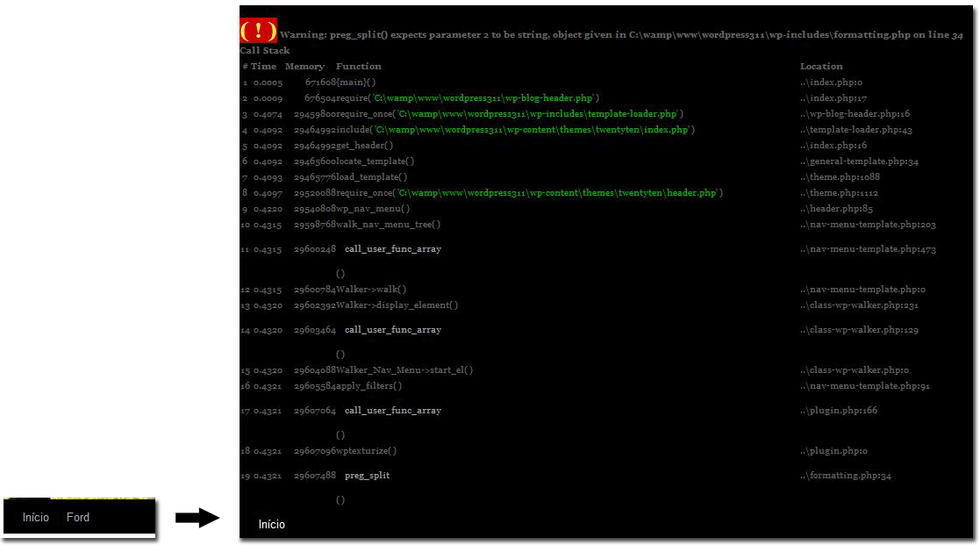Screen dimensions: 980x545
Task: Click location ..\wp-blog-header.php:16
Action: click(x=855, y=114)
